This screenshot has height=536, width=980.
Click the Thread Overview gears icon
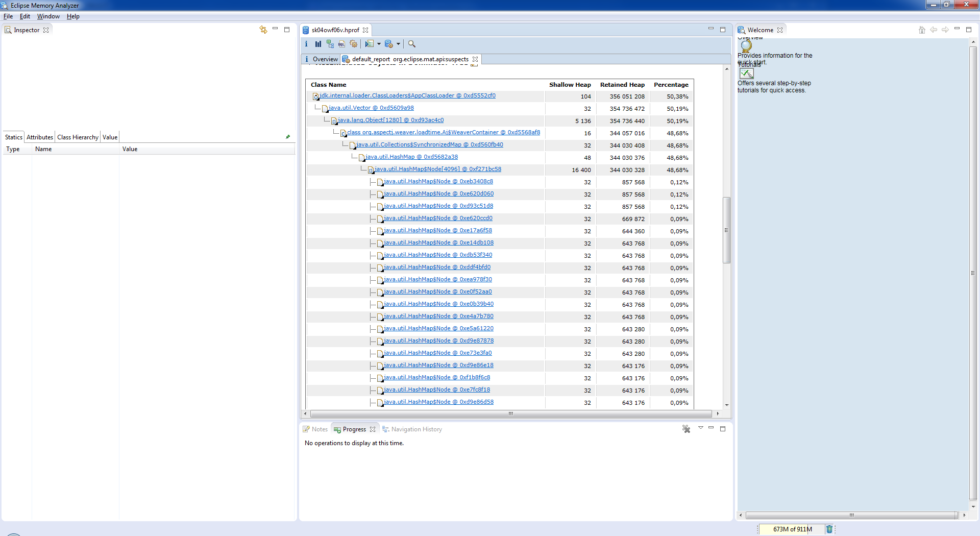coord(353,44)
